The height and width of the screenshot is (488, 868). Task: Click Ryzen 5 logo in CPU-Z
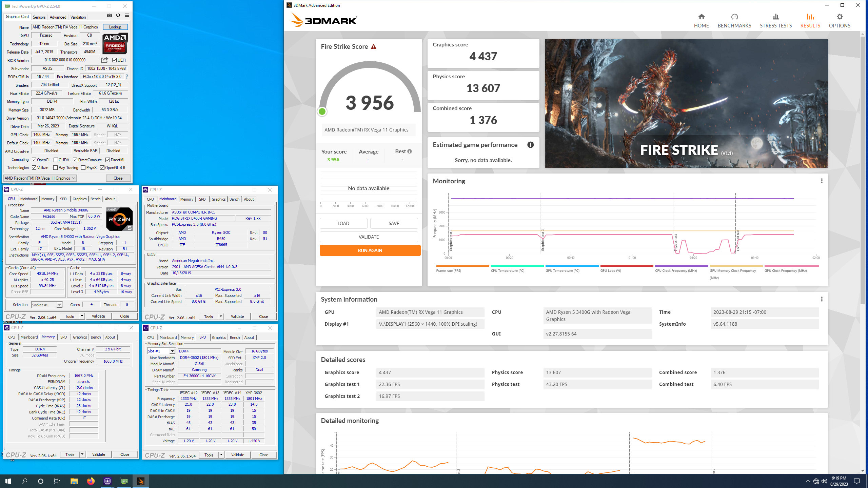pos(119,219)
